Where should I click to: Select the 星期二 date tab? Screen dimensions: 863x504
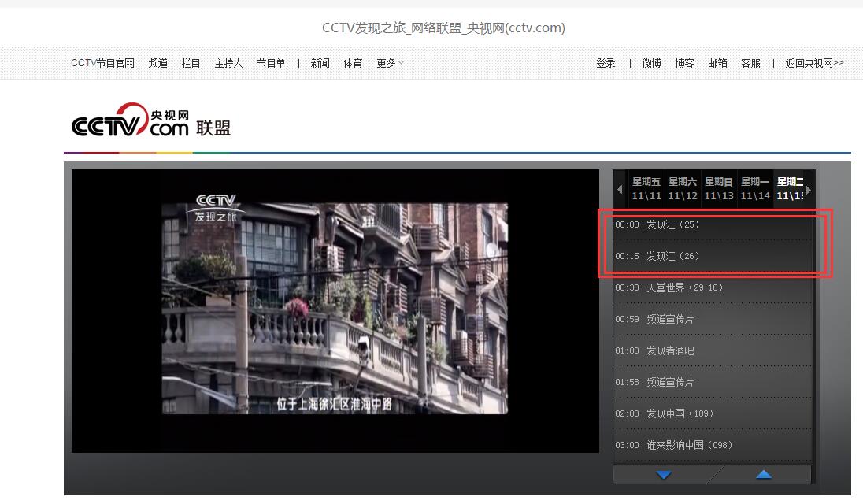click(790, 189)
